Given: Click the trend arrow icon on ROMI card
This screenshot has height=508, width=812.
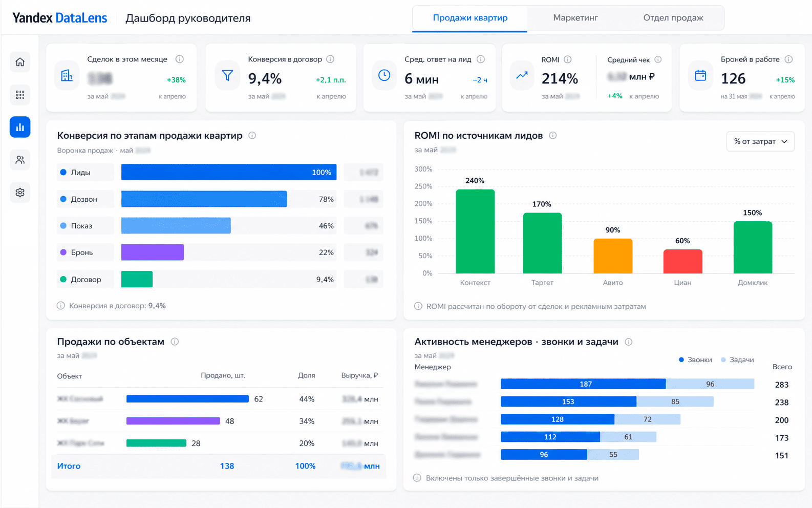Looking at the screenshot, I should [x=522, y=76].
